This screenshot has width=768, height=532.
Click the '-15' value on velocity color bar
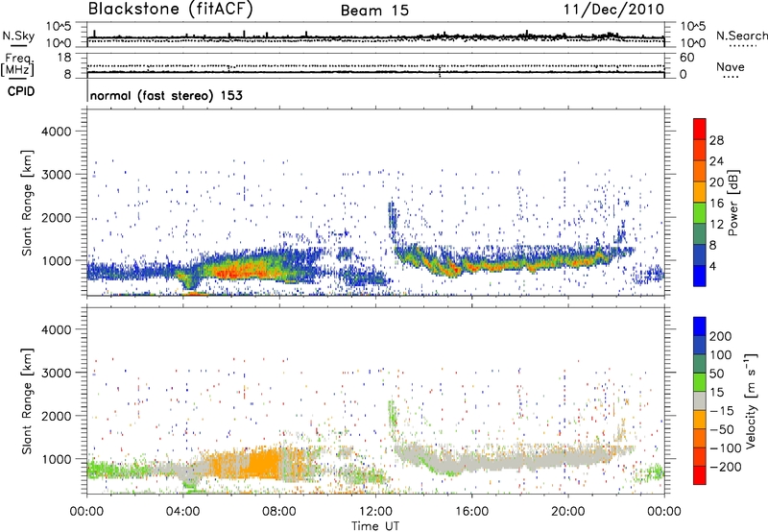click(x=722, y=411)
